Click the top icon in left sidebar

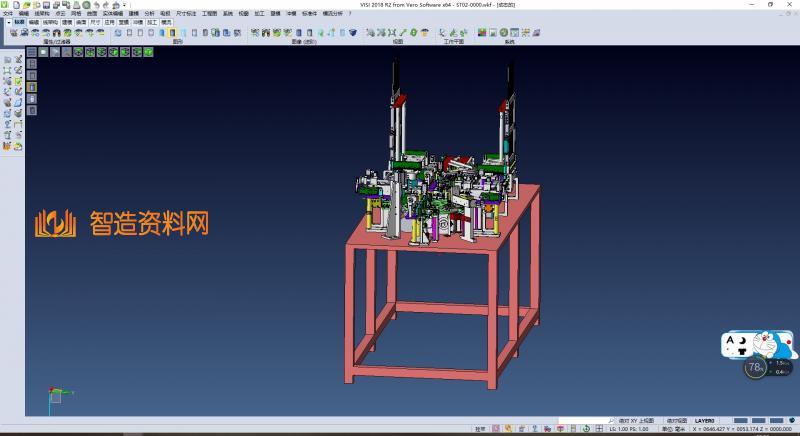(x=7, y=60)
